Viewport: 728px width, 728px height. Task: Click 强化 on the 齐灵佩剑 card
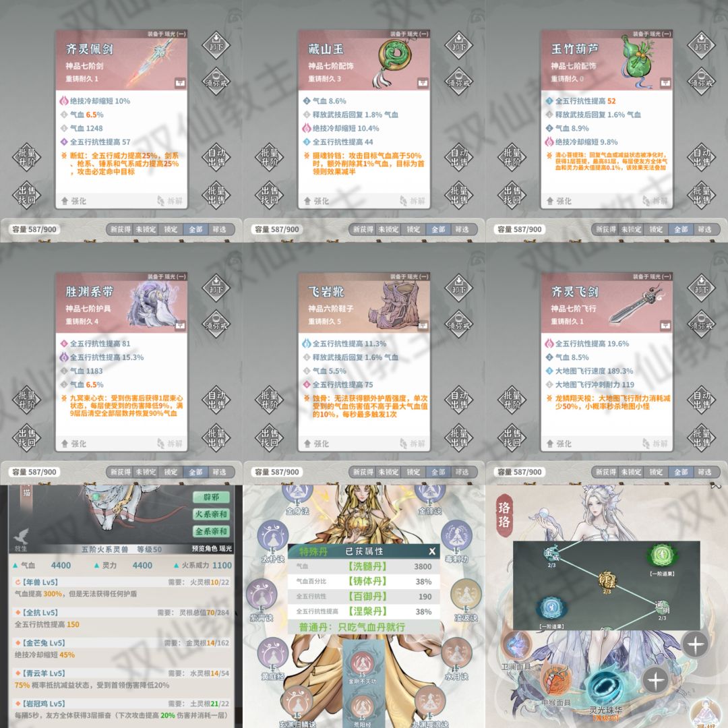(x=74, y=201)
